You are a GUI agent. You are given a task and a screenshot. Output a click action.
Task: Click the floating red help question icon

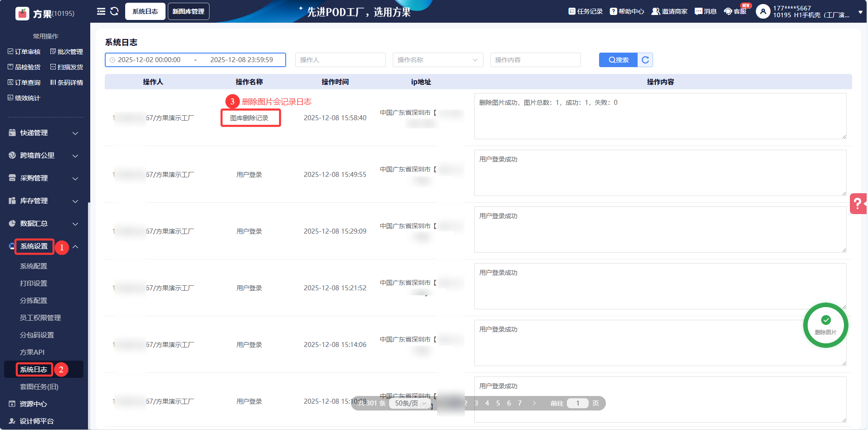point(858,204)
